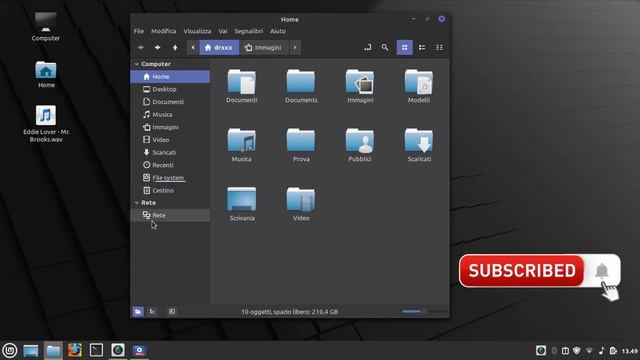Launch Firefox from the taskbar
Image resolution: width=640 pixels, height=360 pixels.
coord(75,350)
